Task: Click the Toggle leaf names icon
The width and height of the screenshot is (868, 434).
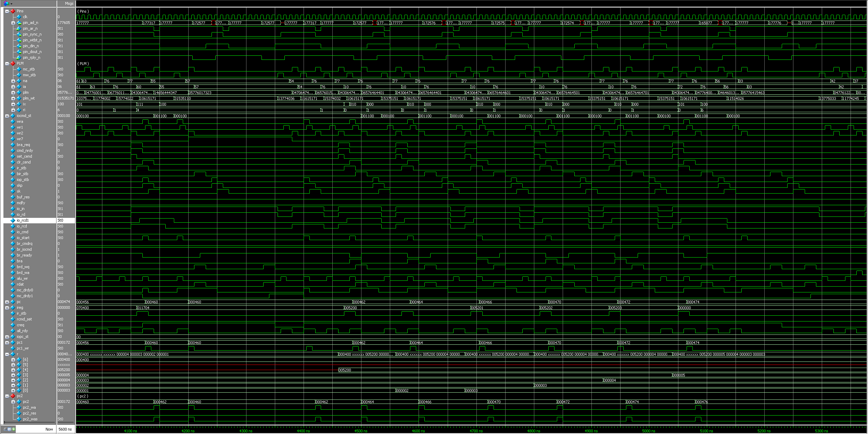Action: [x=5, y=429]
